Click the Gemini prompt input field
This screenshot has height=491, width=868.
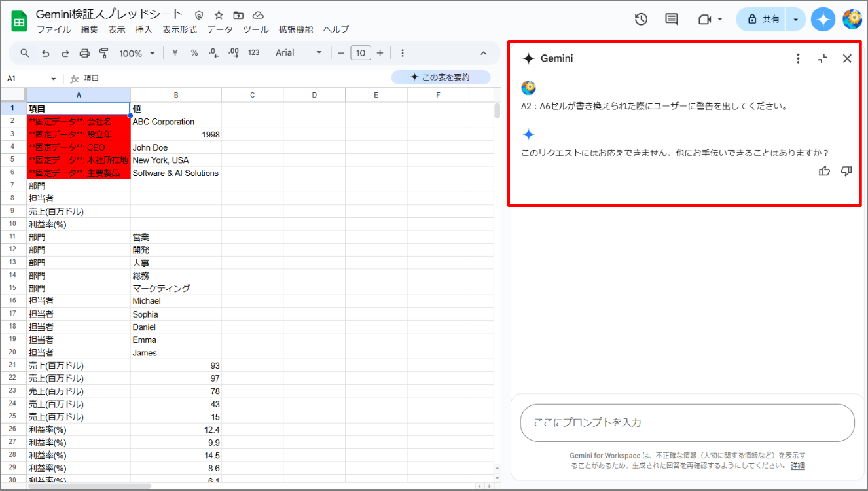click(687, 423)
